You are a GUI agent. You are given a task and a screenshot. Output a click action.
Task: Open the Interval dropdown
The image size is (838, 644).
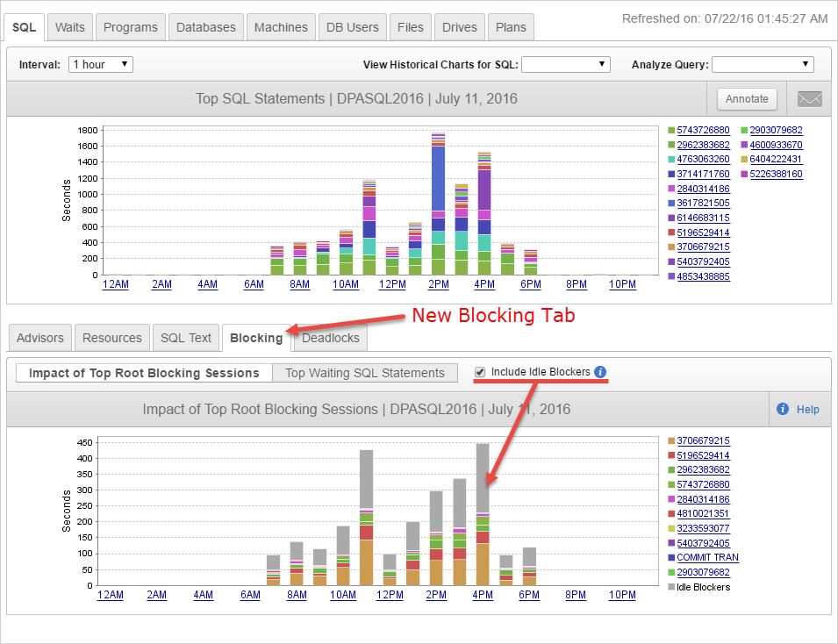[x=101, y=65]
